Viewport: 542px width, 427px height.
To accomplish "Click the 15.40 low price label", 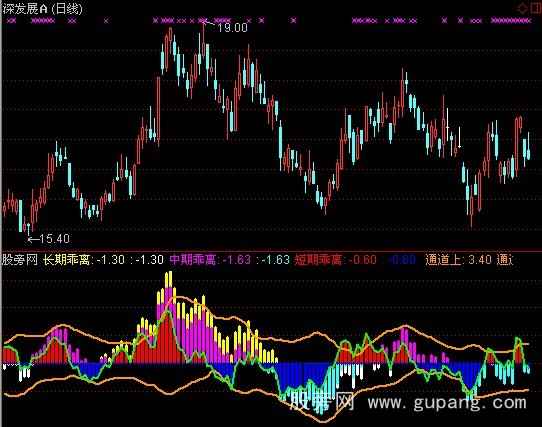I will 55,239.
